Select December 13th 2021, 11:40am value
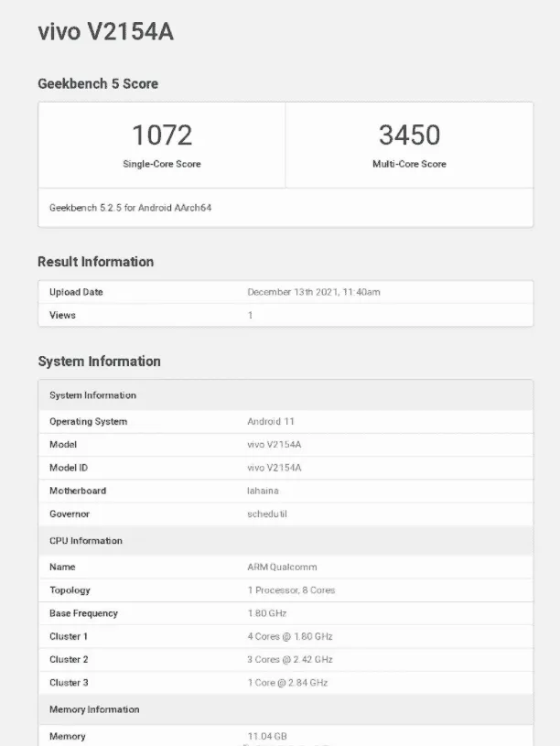The width and height of the screenshot is (560, 746). coord(314,292)
